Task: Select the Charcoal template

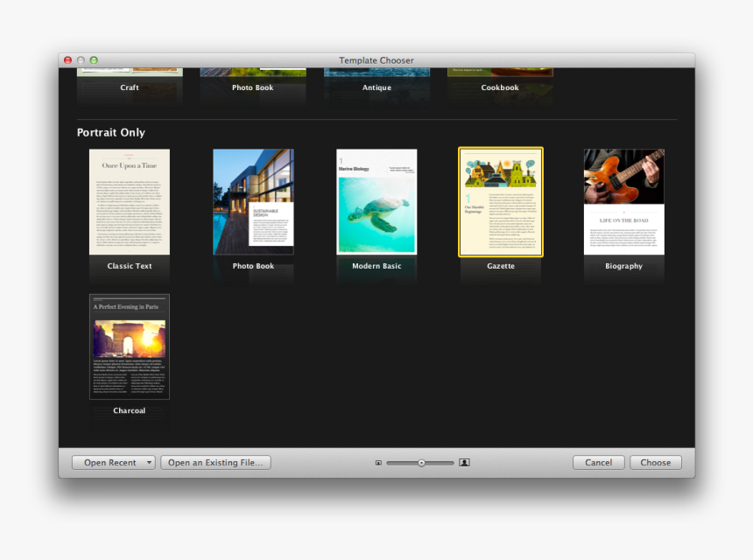Action: [x=129, y=346]
